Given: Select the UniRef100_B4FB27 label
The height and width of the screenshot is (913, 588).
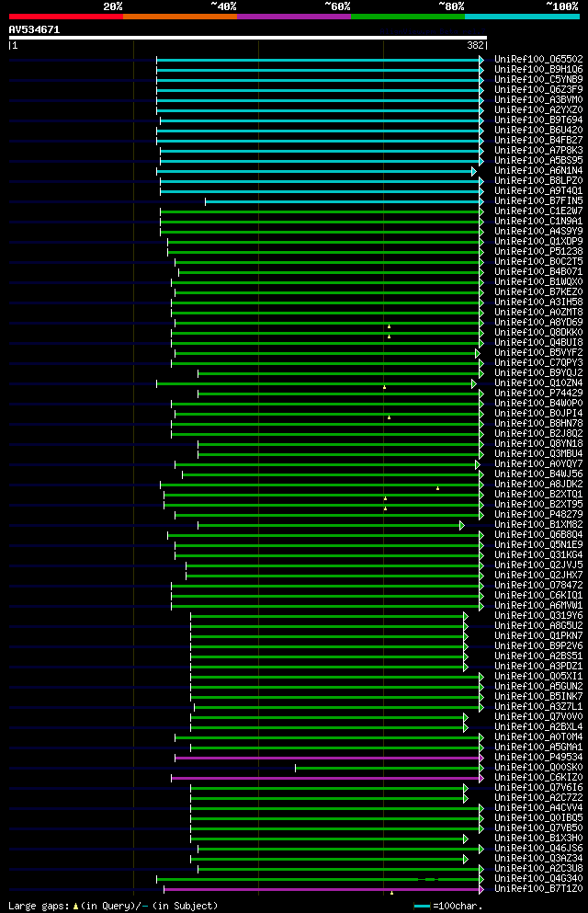Looking at the screenshot, I should (x=538, y=141).
